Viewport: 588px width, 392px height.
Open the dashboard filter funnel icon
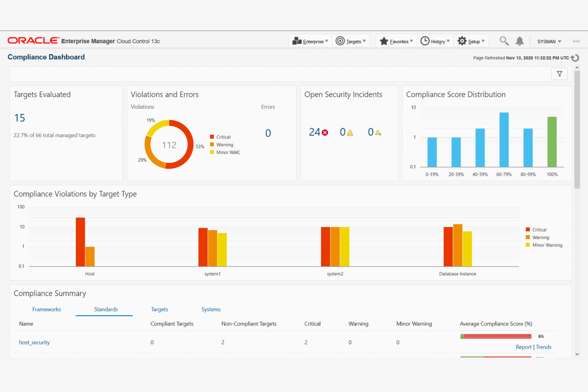(x=559, y=74)
